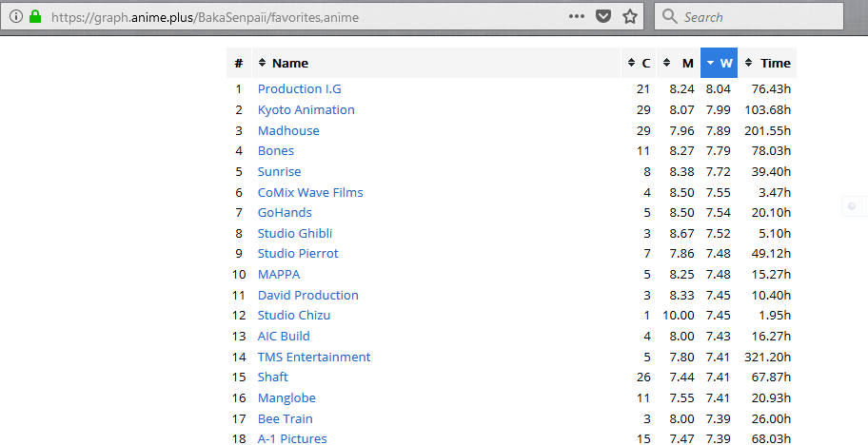Click the URL address bar field
The width and height of the screenshot is (868, 445).
point(305,17)
